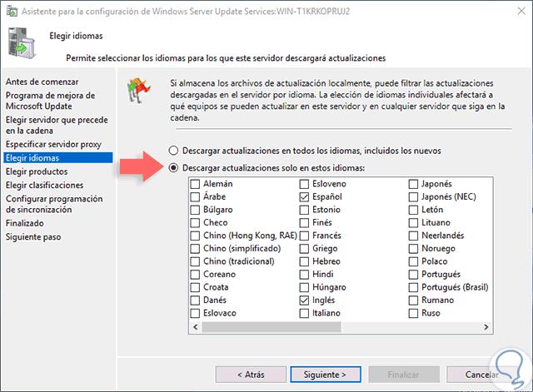
Task: Close the WSUS configuration wizard
Action: [x=521, y=11]
